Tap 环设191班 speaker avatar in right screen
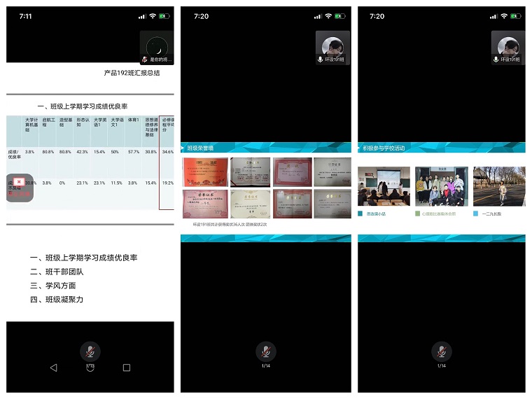 [x=508, y=47]
